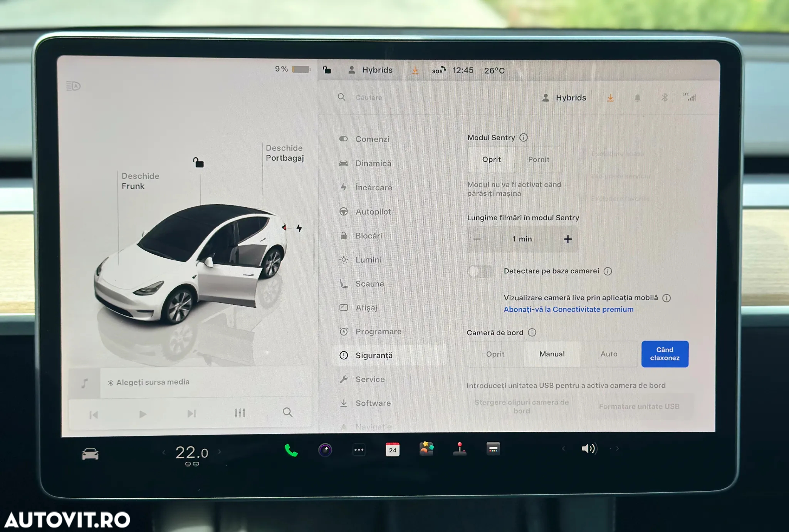
Task: Tap the 22.0 temperature climate display
Action: tap(191, 453)
